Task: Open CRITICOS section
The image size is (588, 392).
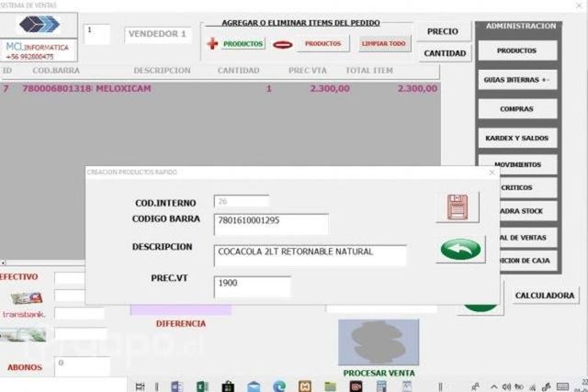Action: click(528, 188)
